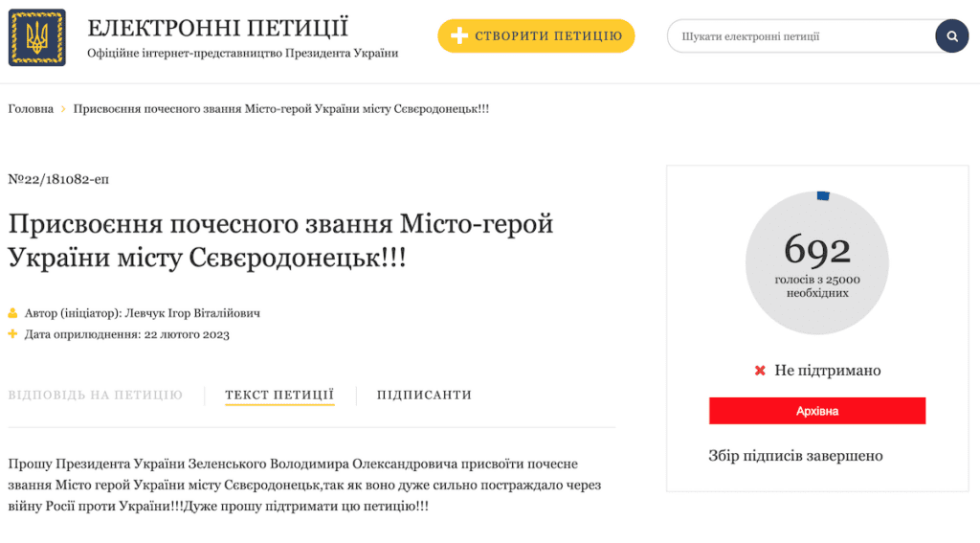Click the breadcrumb chevron arrow separator
This screenshot has height=543, width=980.
coord(63,109)
